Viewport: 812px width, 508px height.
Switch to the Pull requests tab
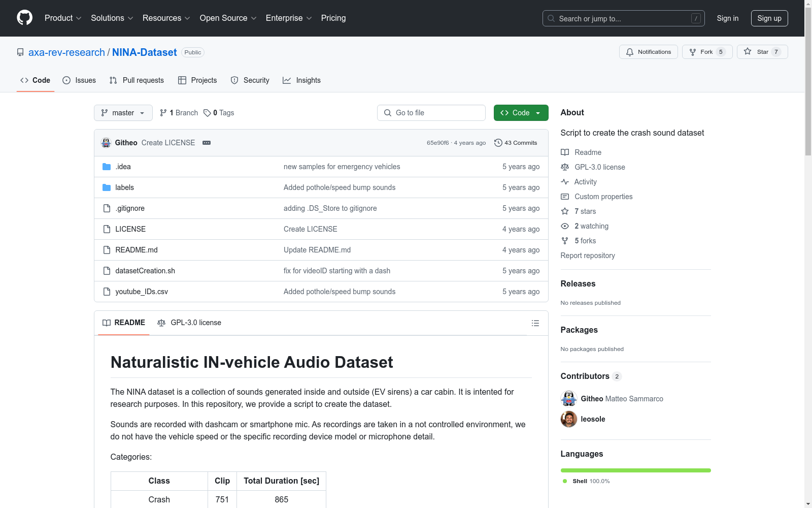point(137,80)
